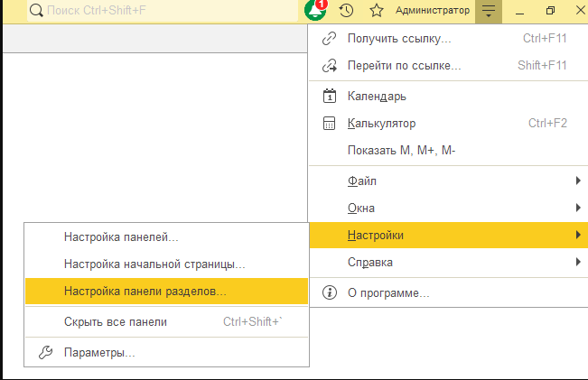Focus the Поиск search field
This screenshot has width=588, height=380.
click(x=163, y=11)
